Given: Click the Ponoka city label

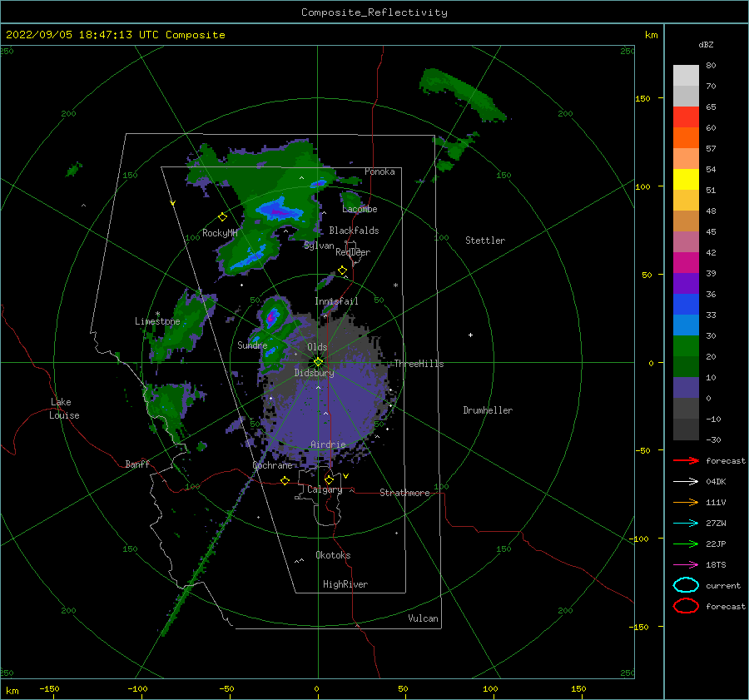Looking at the screenshot, I should tap(379, 171).
